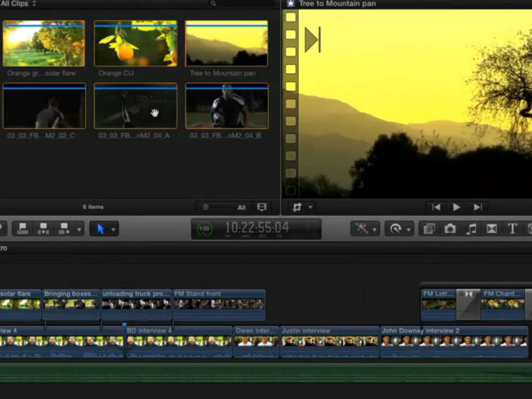Open the Effects browser icon
532x399 pixels.
429,229
